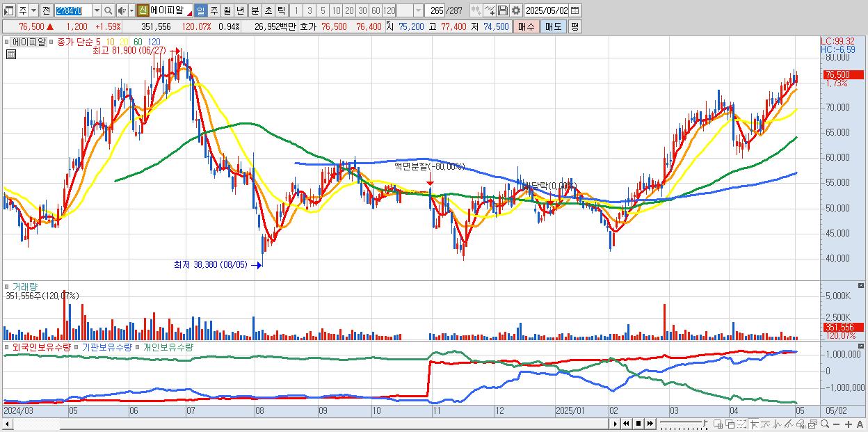Click the blue 매도 sell button
This screenshot has width=868, height=432.
click(x=553, y=26)
